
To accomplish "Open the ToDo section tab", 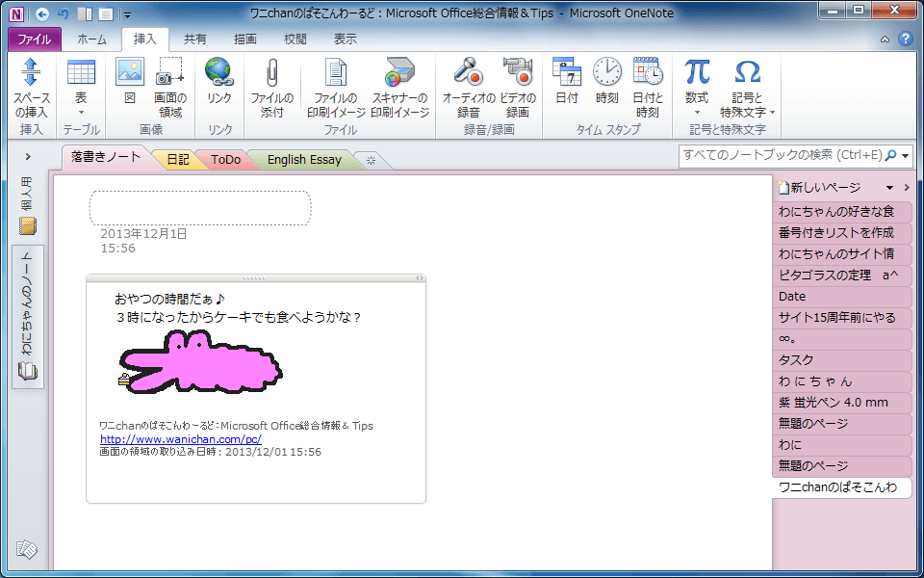I will click(x=225, y=160).
